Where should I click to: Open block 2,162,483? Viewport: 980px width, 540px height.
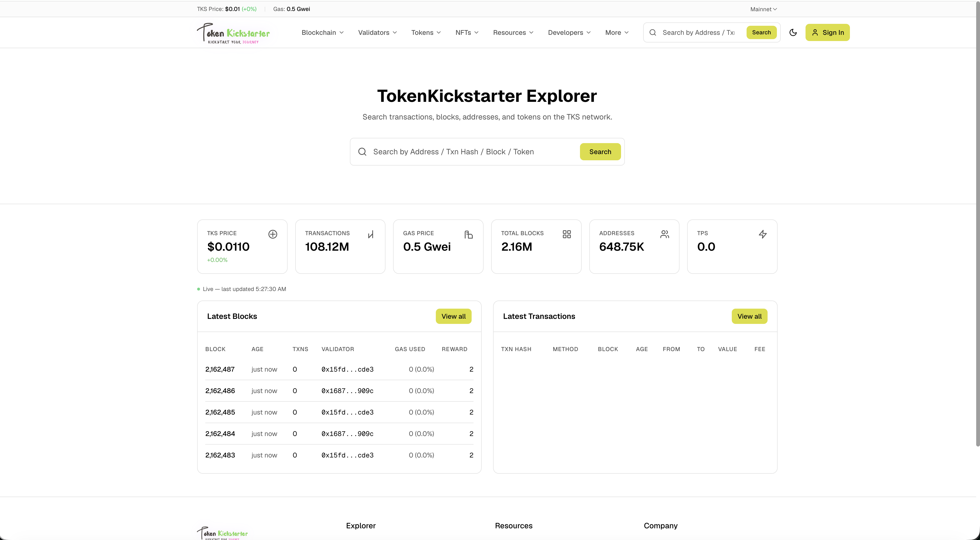click(220, 455)
